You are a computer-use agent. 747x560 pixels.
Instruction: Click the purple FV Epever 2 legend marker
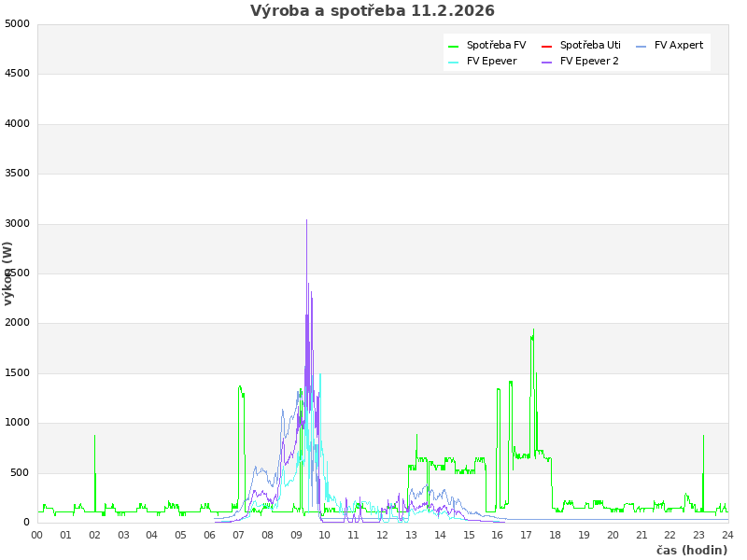(546, 62)
